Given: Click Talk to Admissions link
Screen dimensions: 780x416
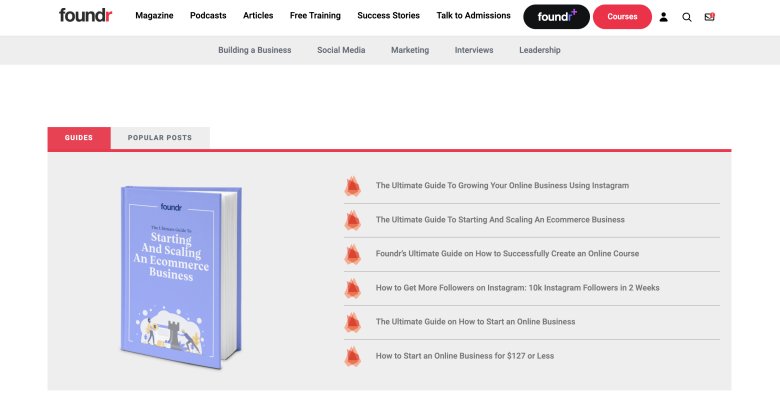Looking at the screenshot, I should coord(474,15).
